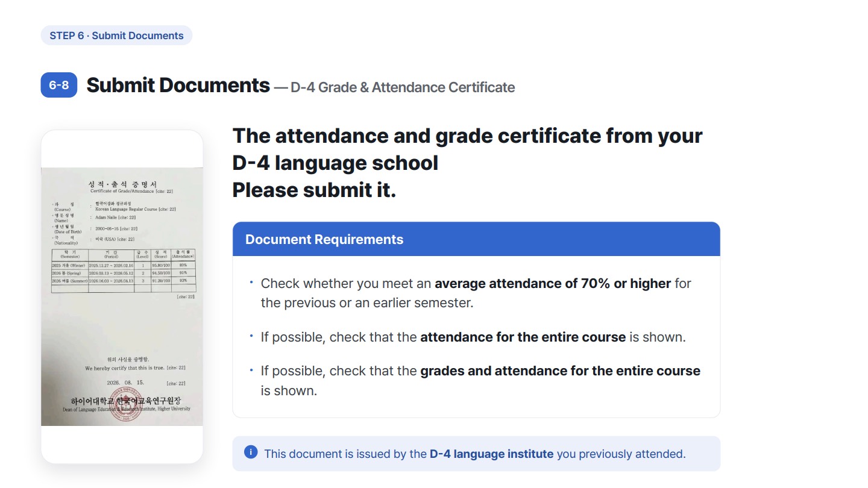Screen dimensions: 868x488
Task: Select the "D-4 Grade & Attendance Certificate" subtitle
Action: coord(403,87)
